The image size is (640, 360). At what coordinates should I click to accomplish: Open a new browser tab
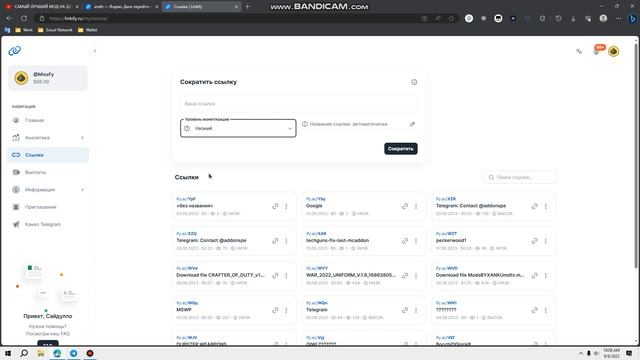pyautogui.click(x=247, y=7)
